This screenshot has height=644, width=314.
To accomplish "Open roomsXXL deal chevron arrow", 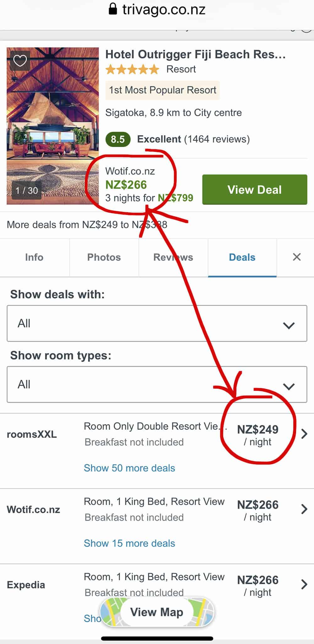I will 304,434.
